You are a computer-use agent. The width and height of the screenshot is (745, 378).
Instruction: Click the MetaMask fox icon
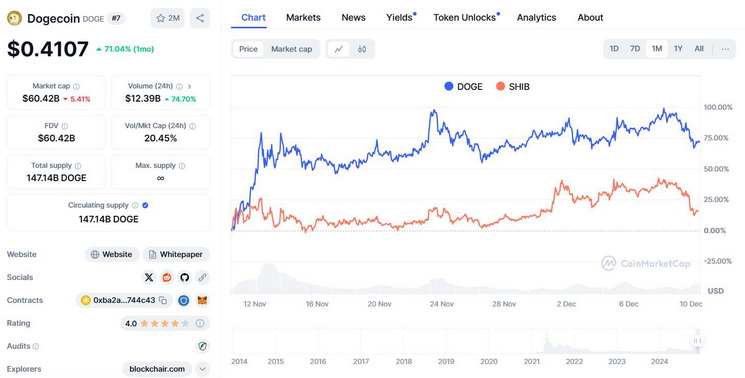pyautogui.click(x=202, y=300)
